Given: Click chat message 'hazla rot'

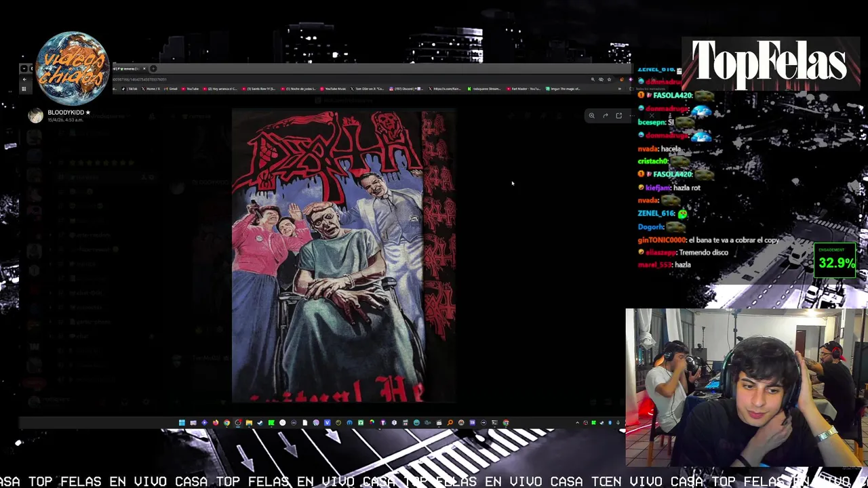Looking at the screenshot, I should click(687, 188).
